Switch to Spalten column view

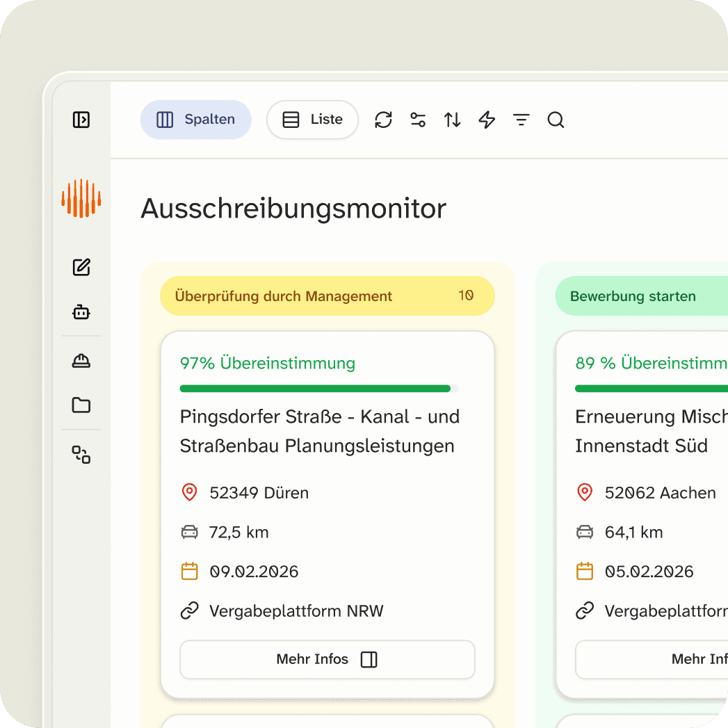[196, 120]
